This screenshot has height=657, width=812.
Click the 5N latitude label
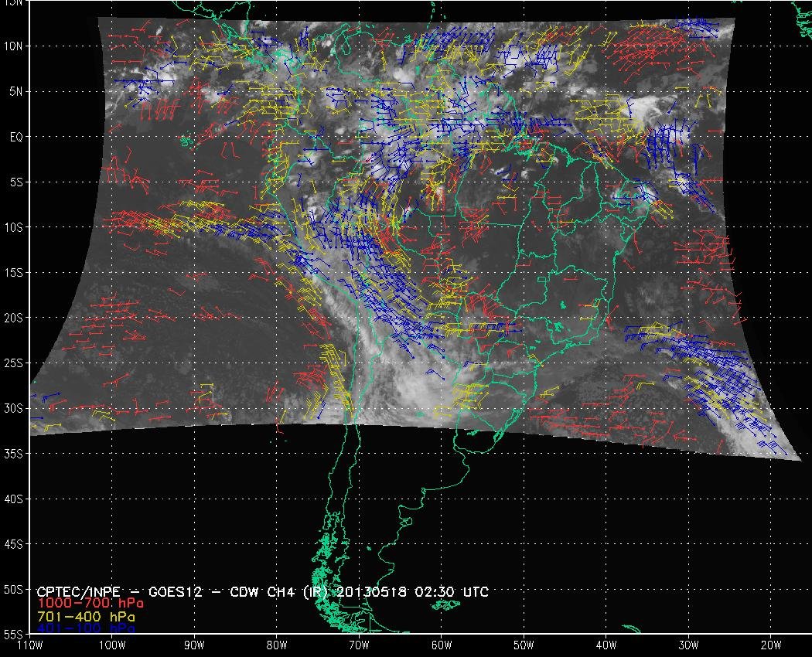pos(16,92)
